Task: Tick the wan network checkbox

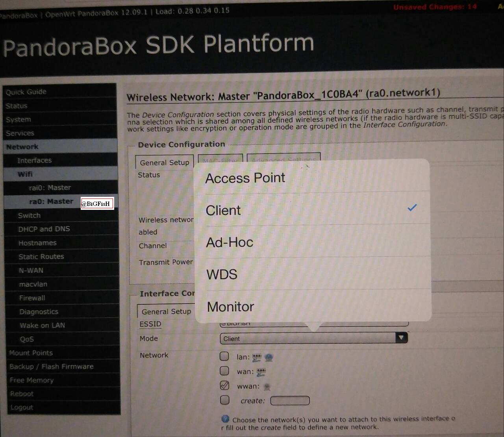Action: 224,371
